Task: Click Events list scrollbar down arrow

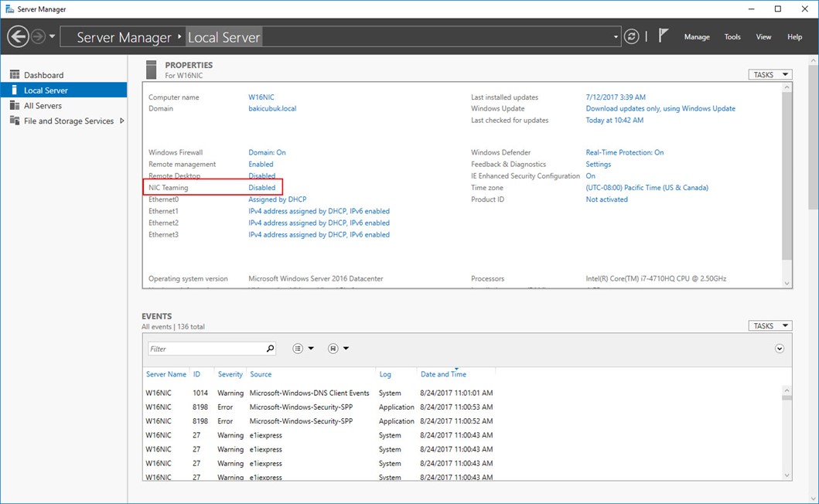Action: (787, 475)
